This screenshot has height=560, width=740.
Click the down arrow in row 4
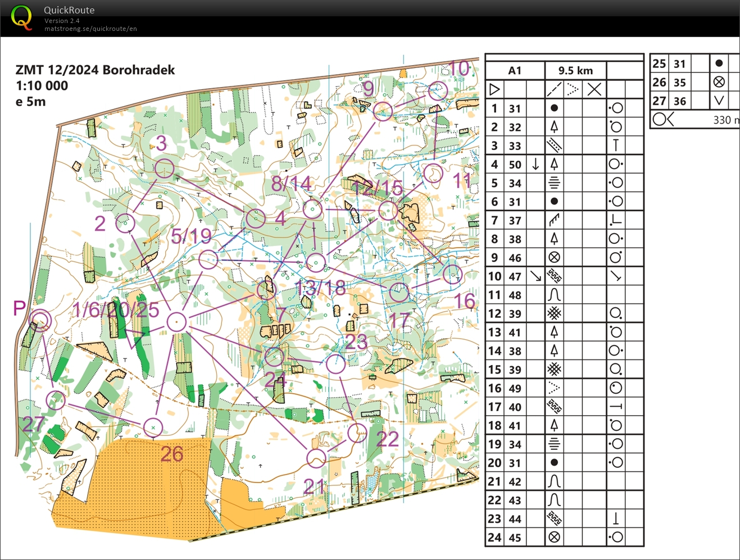[x=535, y=164]
